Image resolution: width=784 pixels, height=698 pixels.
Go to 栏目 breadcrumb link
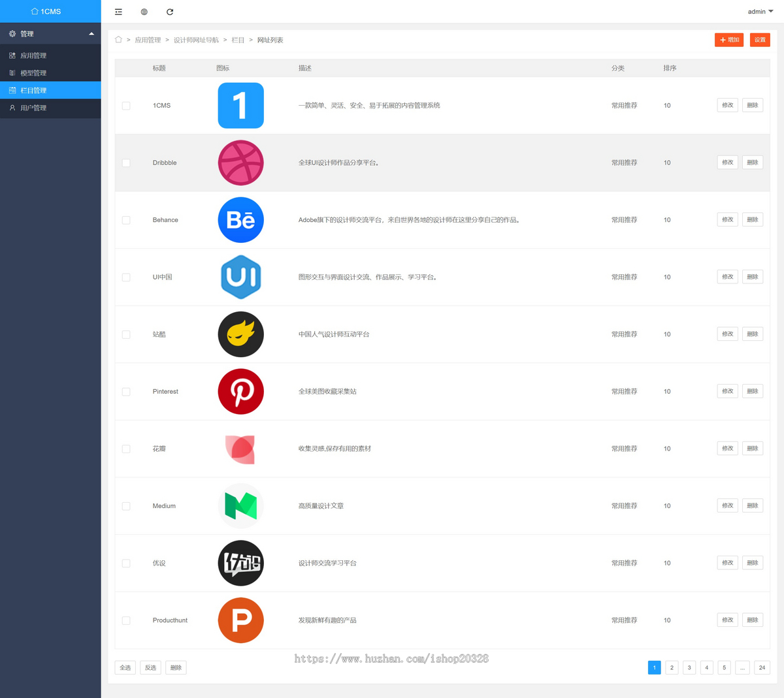[x=238, y=40]
